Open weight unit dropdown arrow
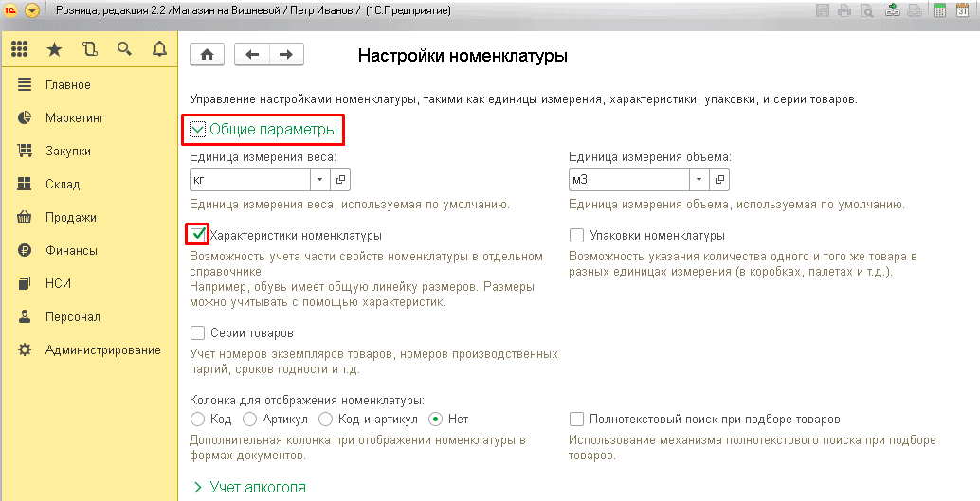 [319, 179]
